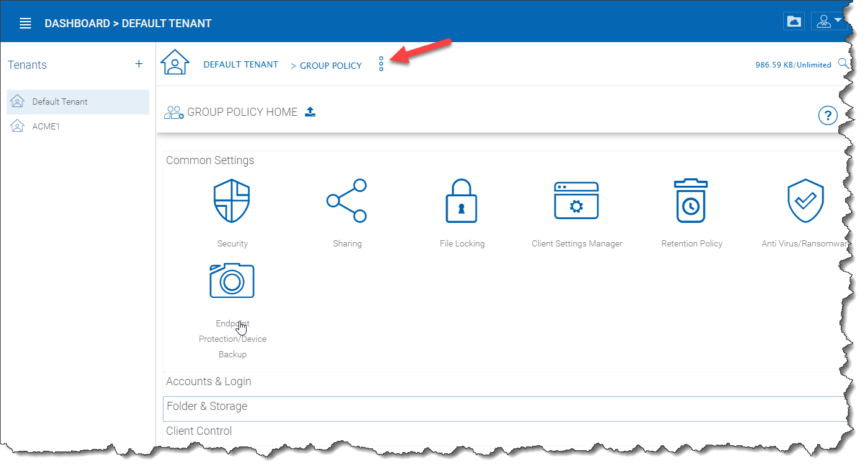Image resolution: width=868 pixels, height=470 pixels.
Task: Click the group policy users-gear icon
Action: click(173, 113)
